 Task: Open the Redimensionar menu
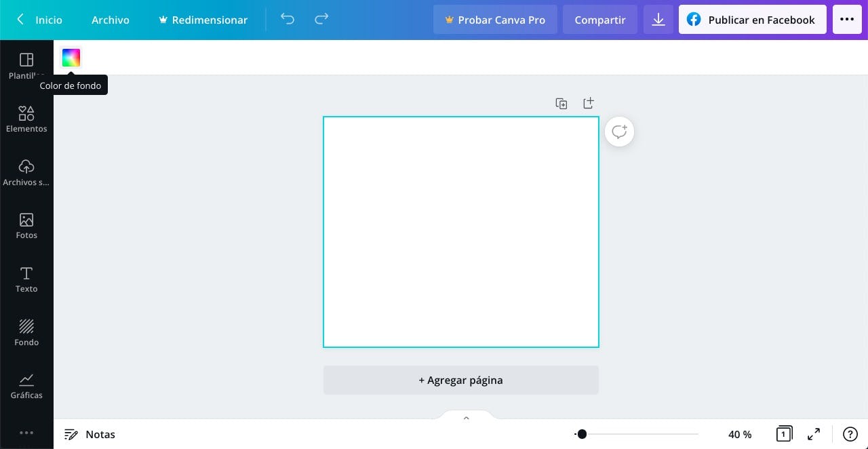pyautogui.click(x=203, y=20)
